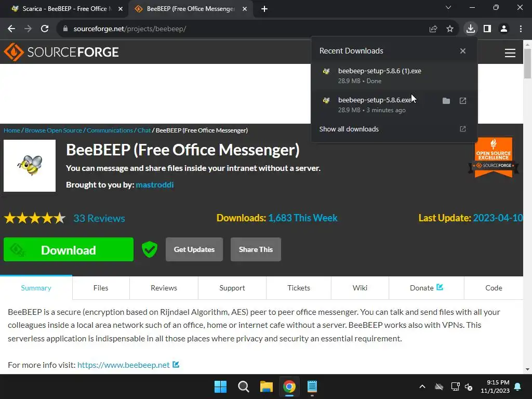
Task: Click the Get Updates button
Action: (x=194, y=249)
